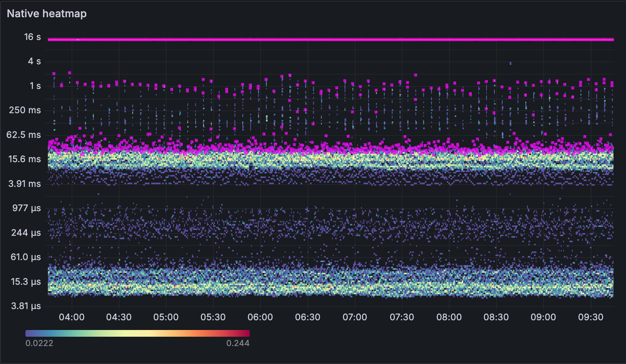626x364 pixels.
Task: Select the 04:00 time axis label
Action: coord(72,317)
